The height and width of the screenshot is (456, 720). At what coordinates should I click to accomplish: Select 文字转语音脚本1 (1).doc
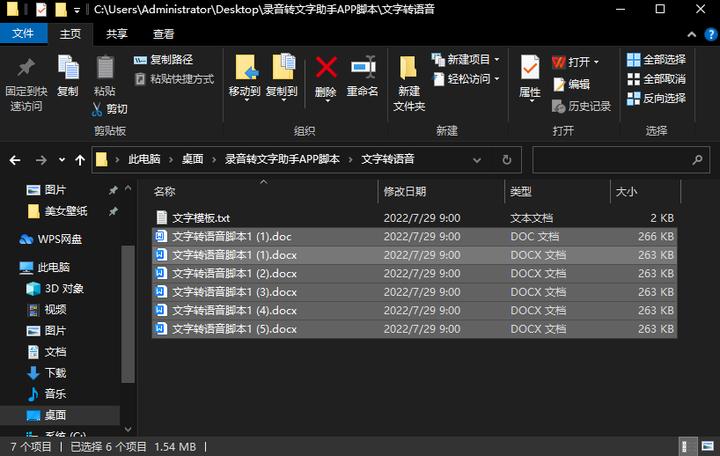click(x=414, y=236)
